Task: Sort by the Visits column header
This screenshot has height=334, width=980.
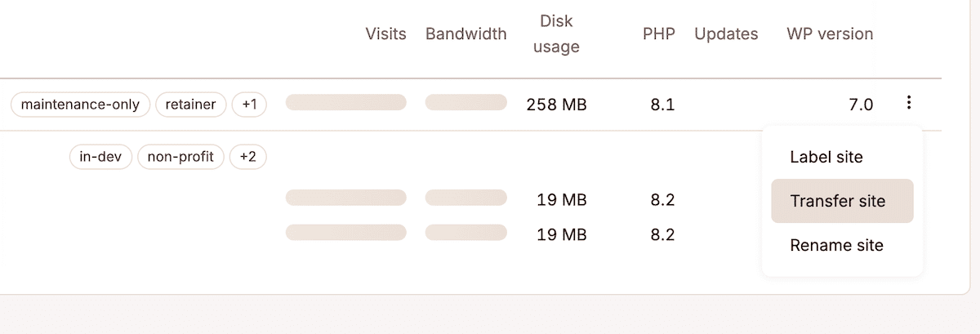Action: [x=386, y=33]
